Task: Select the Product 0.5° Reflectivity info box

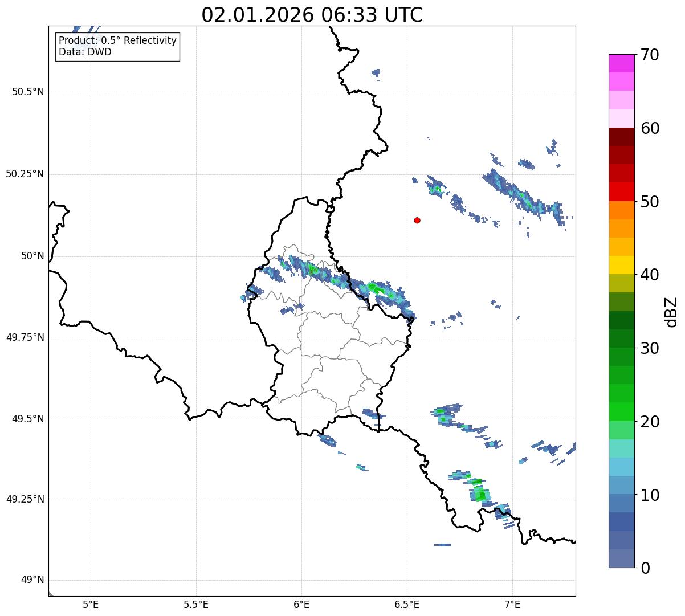Action: (117, 46)
